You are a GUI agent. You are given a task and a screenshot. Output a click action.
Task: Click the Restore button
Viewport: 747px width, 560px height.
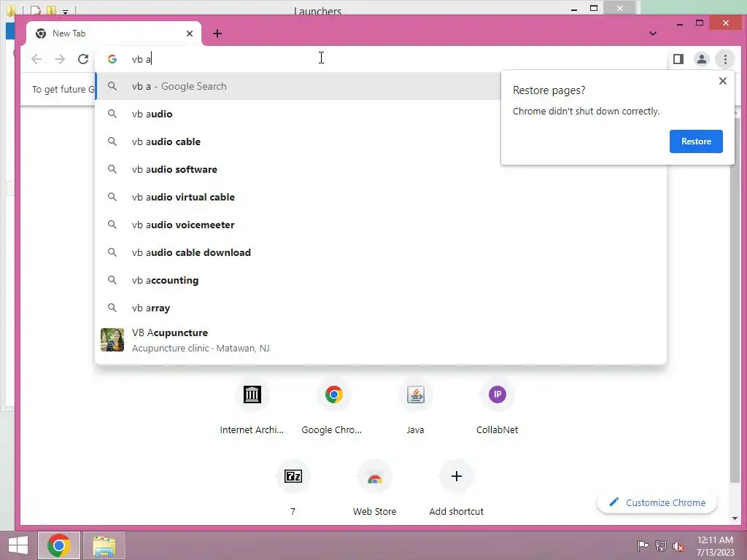pyautogui.click(x=696, y=141)
